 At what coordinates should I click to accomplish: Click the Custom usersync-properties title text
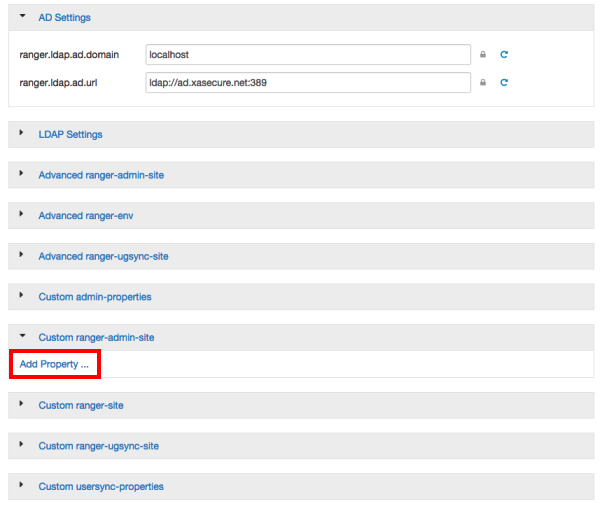(101, 486)
